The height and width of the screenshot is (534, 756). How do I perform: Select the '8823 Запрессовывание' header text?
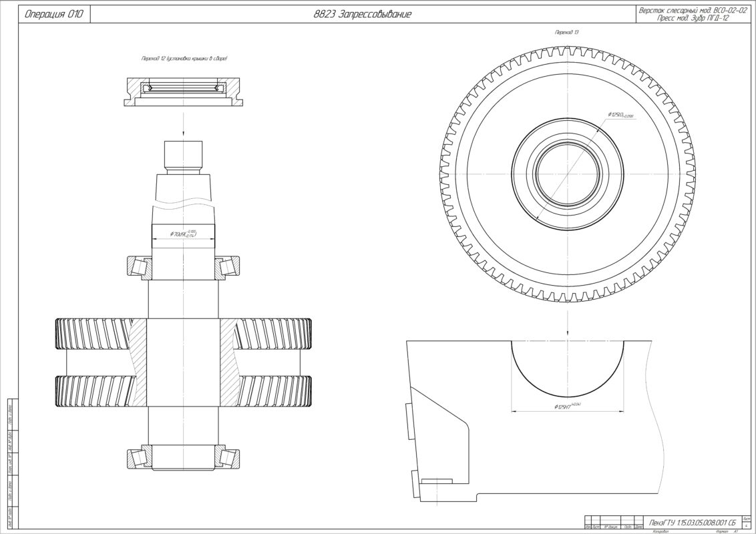coord(362,14)
